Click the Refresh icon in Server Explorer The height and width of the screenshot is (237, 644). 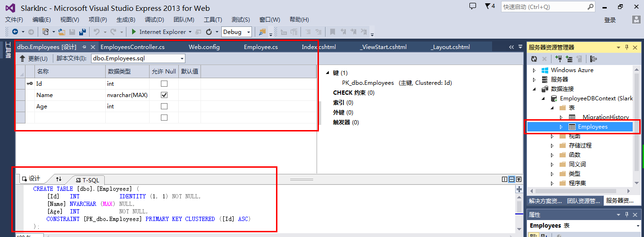534,59
